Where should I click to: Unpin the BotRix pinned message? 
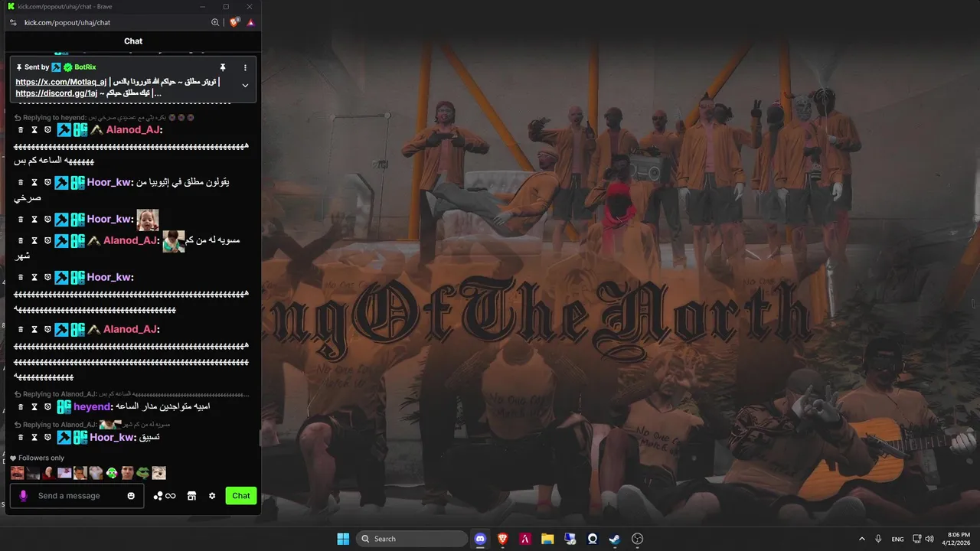tap(223, 67)
